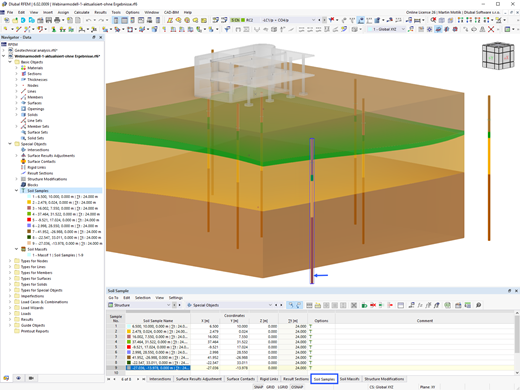Open the Go To menu in Soil Sample panel
This screenshot has width=520, height=390.
(x=113, y=298)
